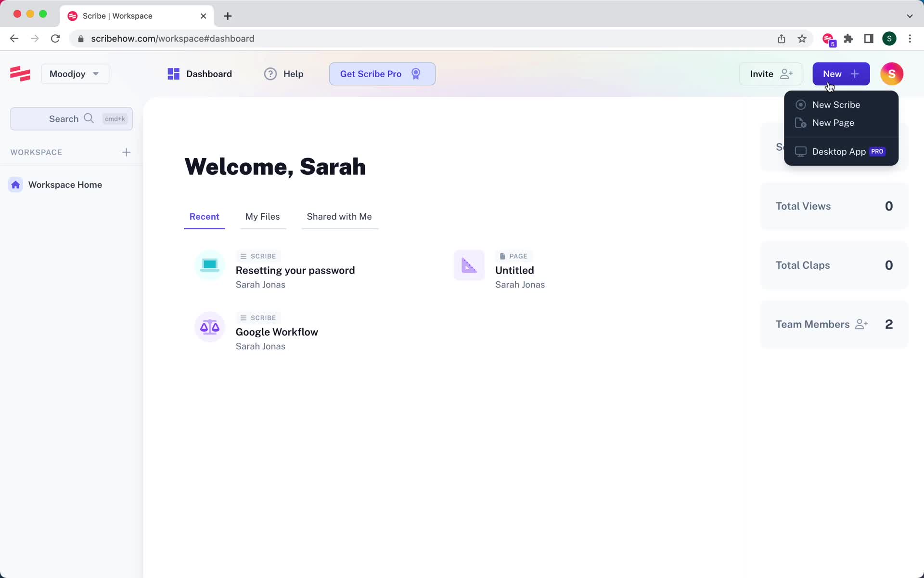The image size is (924, 578).
Task: Click the Invite team members icon
Action: click(x=788, y=73)
